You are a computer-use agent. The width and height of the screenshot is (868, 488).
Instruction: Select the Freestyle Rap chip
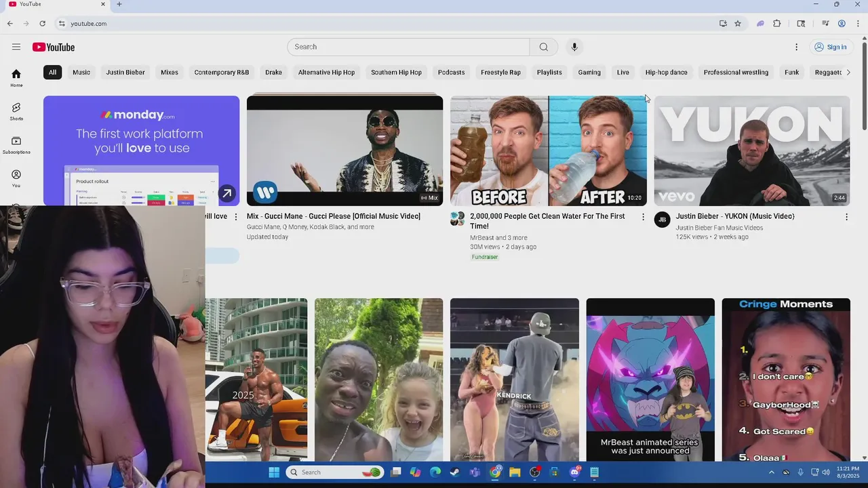[x=501, y=72]
